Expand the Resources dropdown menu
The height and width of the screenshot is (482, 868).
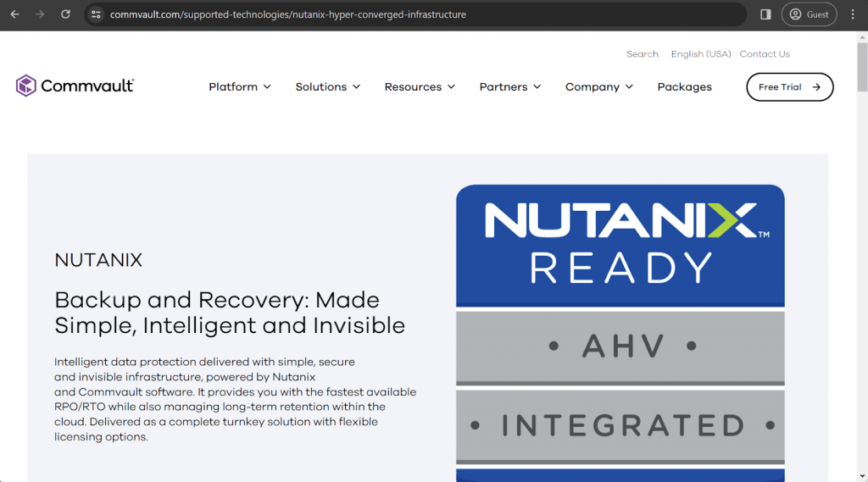click(420, 86)
